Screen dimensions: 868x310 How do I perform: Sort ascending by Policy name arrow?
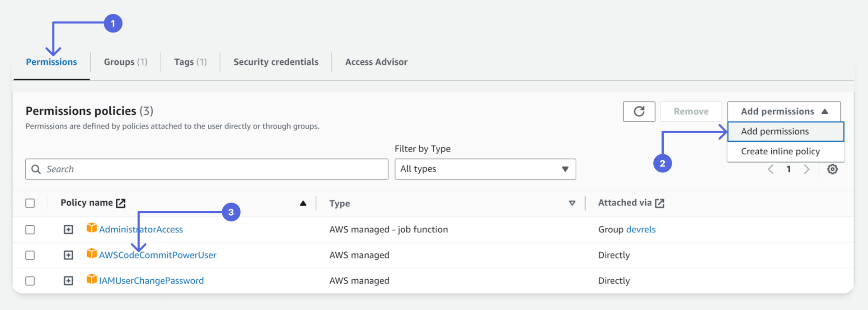tap(303, 204)
